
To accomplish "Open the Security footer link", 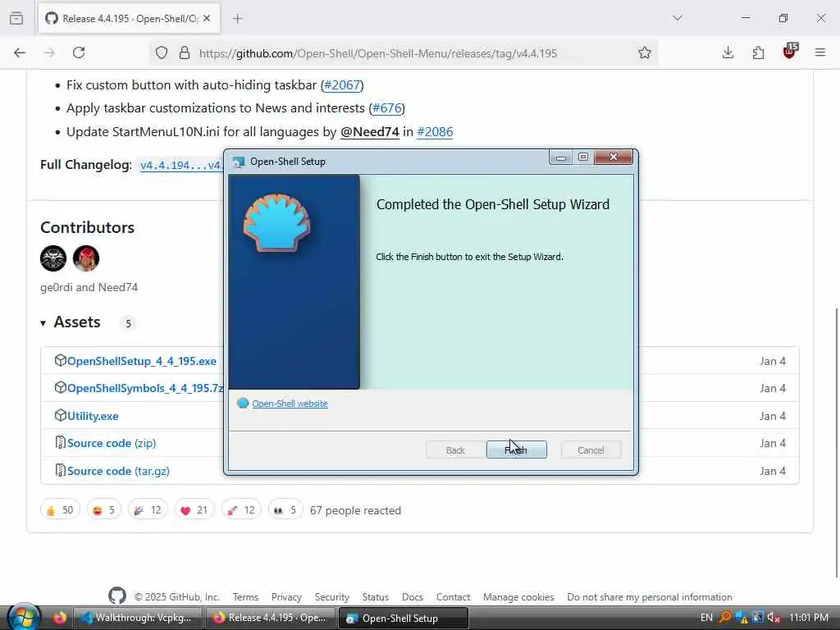I will pyautogui.click(x=331, y=597).
